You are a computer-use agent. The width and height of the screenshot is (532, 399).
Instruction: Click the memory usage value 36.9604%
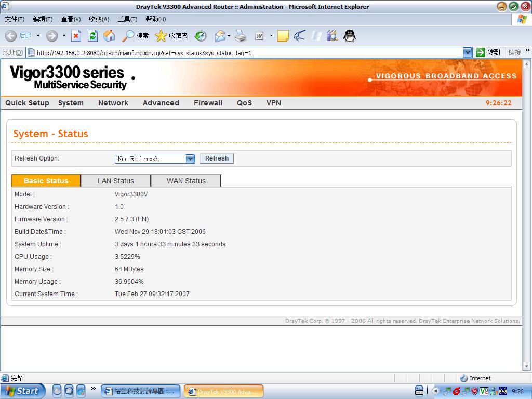coord(129,282)
